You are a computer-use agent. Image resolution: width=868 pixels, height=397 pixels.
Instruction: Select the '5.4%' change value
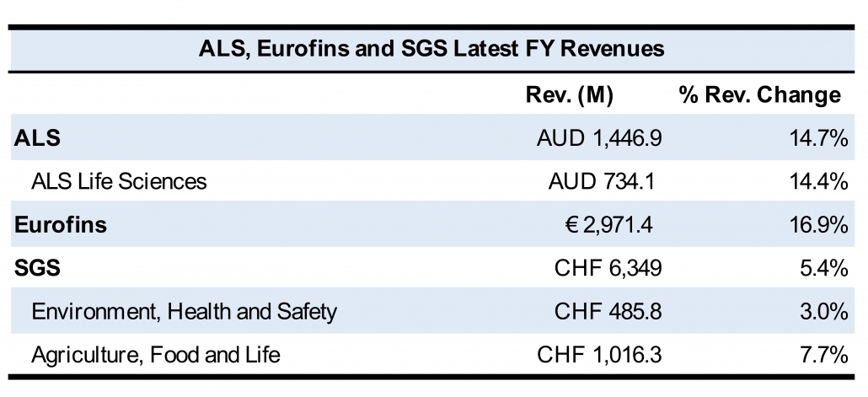[823, 268]
